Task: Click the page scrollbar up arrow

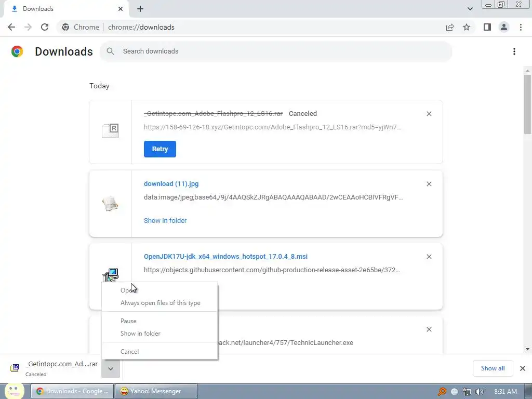Action: 527,71
